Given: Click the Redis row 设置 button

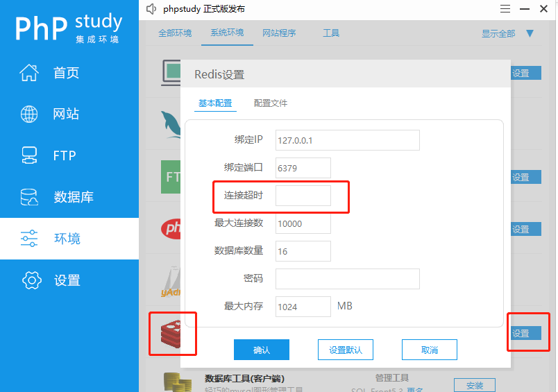Looking at the screenshot, I should pos(526,333).
